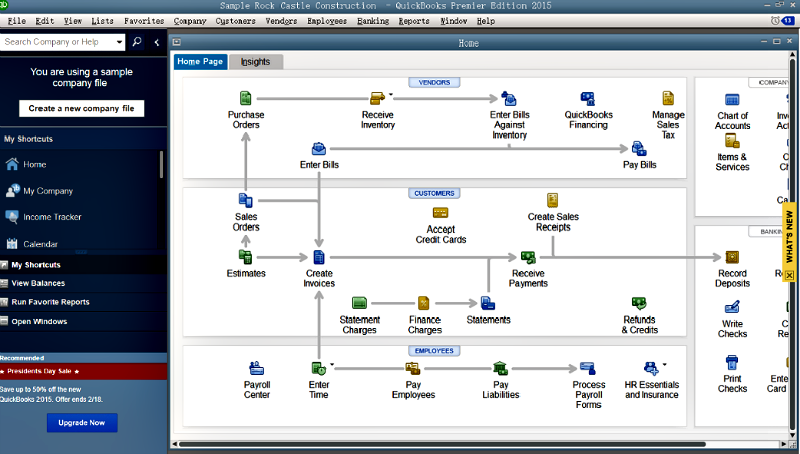Click the Receive Inventory icon
Screen dimensions: 800x454
(x=377, y=98)
